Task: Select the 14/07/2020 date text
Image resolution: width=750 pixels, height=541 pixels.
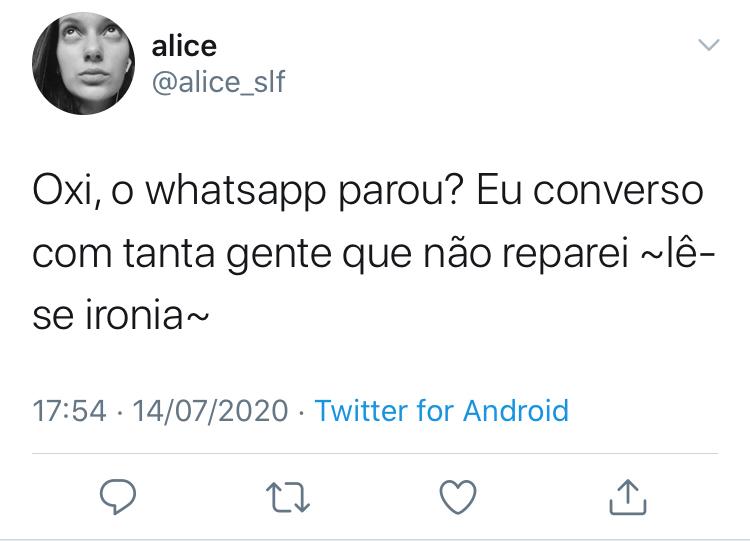Action: click(x=210, y=411)
